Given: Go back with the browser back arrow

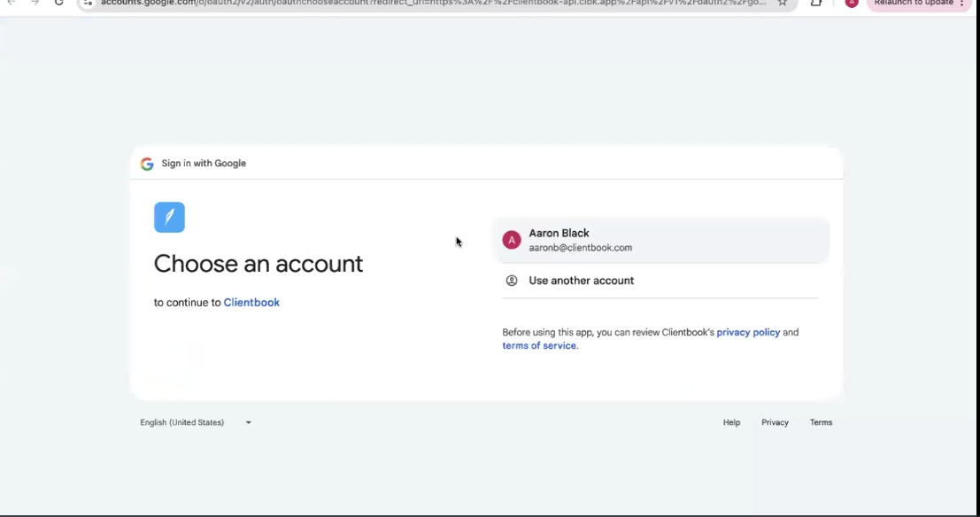Looking at the screenshot, I should tap(12, 3).
